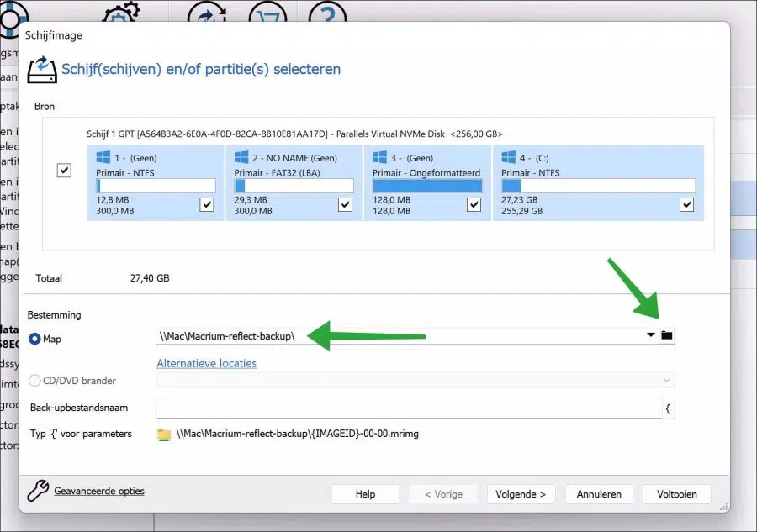This screenshot has width=757, height=532.
Task: Click the yellow folder icon beside image path
Action: coord(164,435)
